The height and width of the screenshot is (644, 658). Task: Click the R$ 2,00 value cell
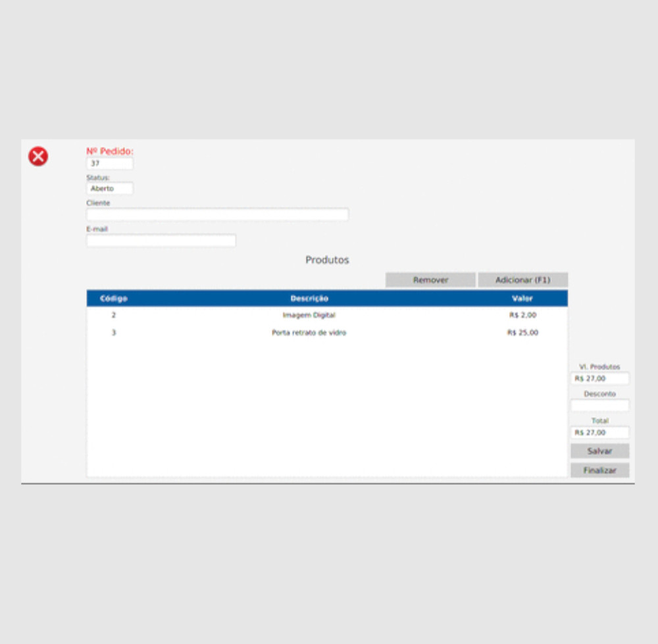522,316
